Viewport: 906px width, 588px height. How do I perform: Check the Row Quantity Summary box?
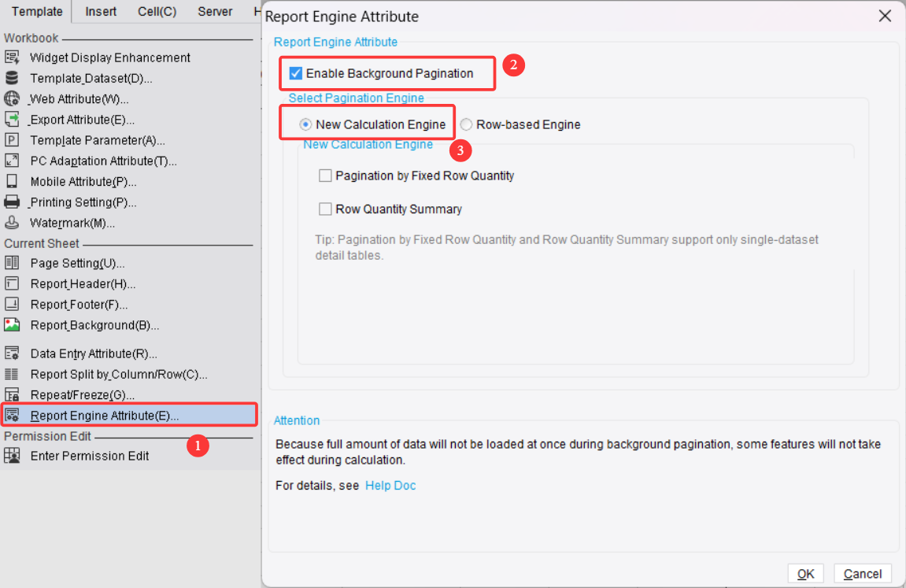point(325,209)
